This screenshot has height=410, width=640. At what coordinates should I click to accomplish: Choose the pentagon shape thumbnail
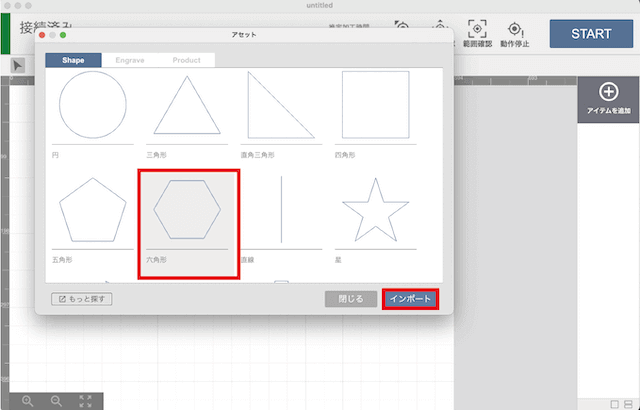click(x=93, y=212)
